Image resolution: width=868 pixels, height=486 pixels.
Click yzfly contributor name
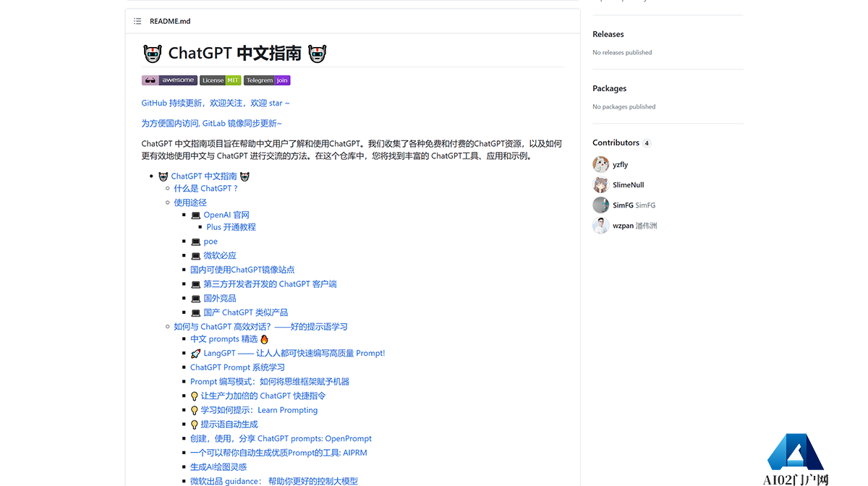[621, 165]
